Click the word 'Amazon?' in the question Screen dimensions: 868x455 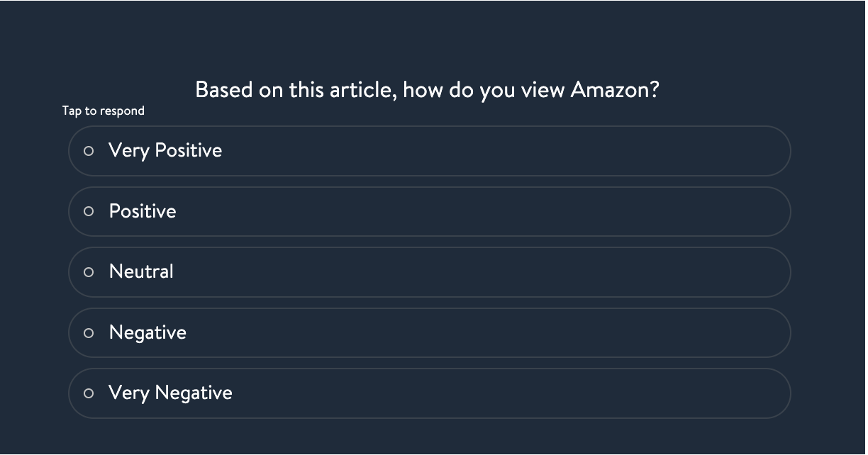[615, 90]
